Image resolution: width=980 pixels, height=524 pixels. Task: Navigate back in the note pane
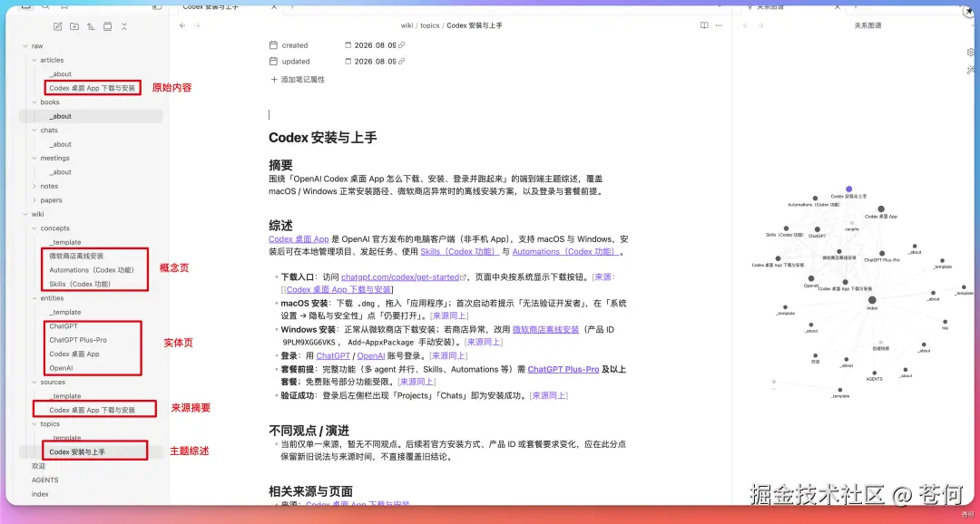[181, 25]
